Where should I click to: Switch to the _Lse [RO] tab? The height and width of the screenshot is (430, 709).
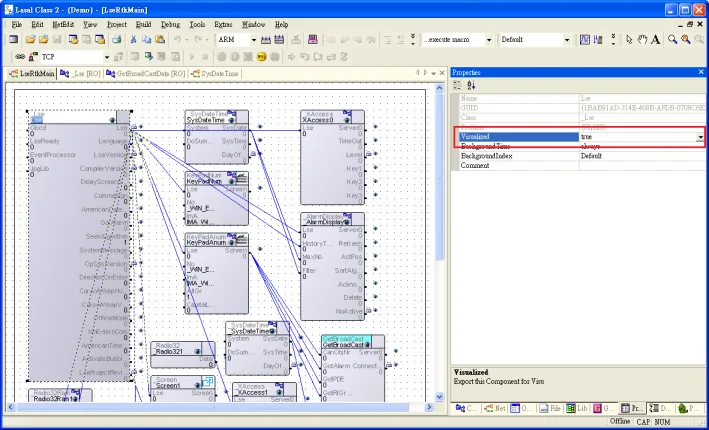pyautogui.click(x=80, y=73)
